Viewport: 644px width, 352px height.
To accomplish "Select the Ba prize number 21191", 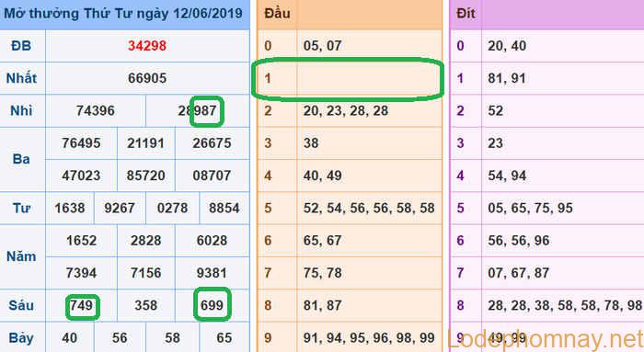I will (145, 142).
